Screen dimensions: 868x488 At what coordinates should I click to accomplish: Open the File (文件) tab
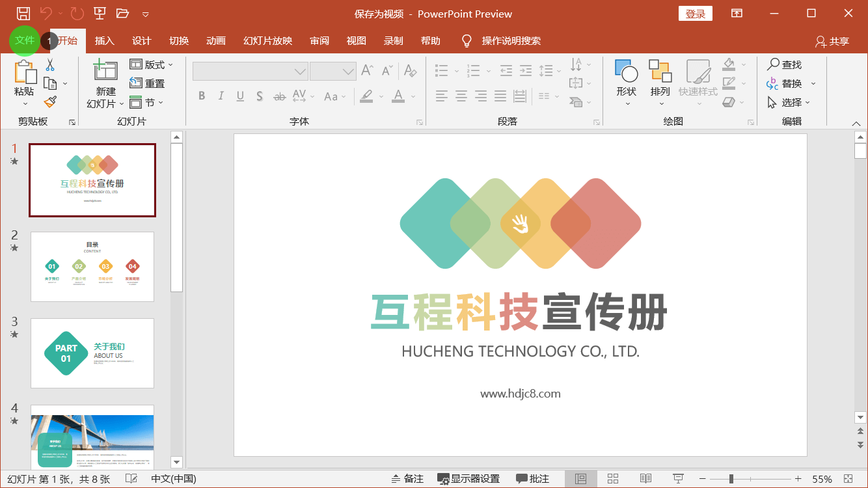pyautogui.click(x=25, y=40)
